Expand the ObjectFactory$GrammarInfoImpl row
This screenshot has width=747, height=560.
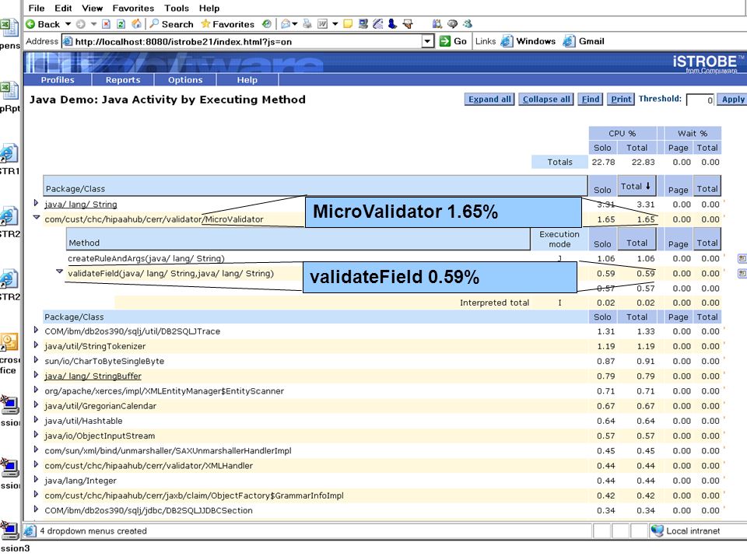(36, 494)
